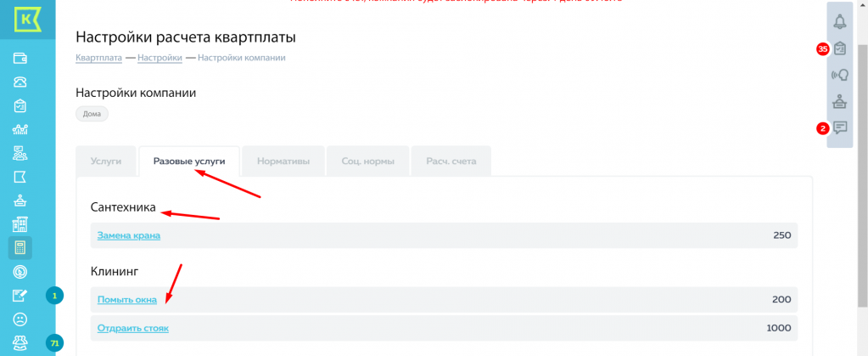Open the Отдраить стояк service
The image size is (868, 356).
[x=133, y=328]
